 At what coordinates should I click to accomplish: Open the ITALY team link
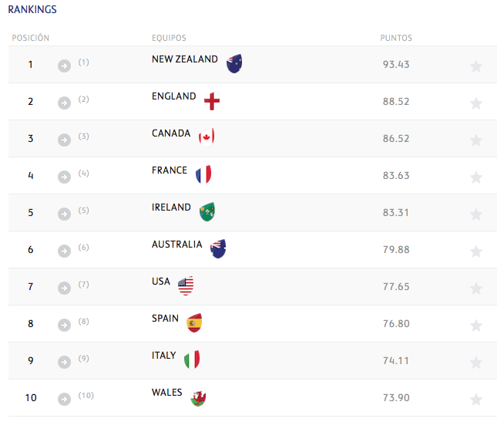pyautogui.click(x=164, y=356)
